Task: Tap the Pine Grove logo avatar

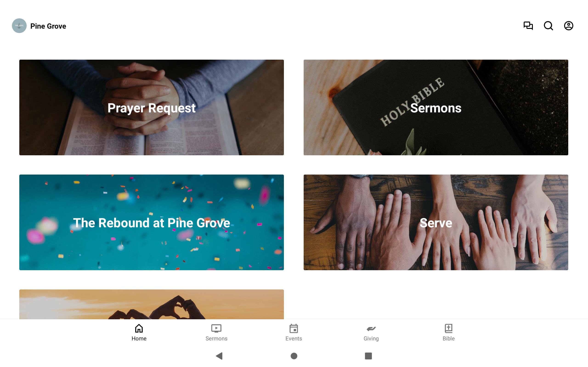Action: (19, 26)
